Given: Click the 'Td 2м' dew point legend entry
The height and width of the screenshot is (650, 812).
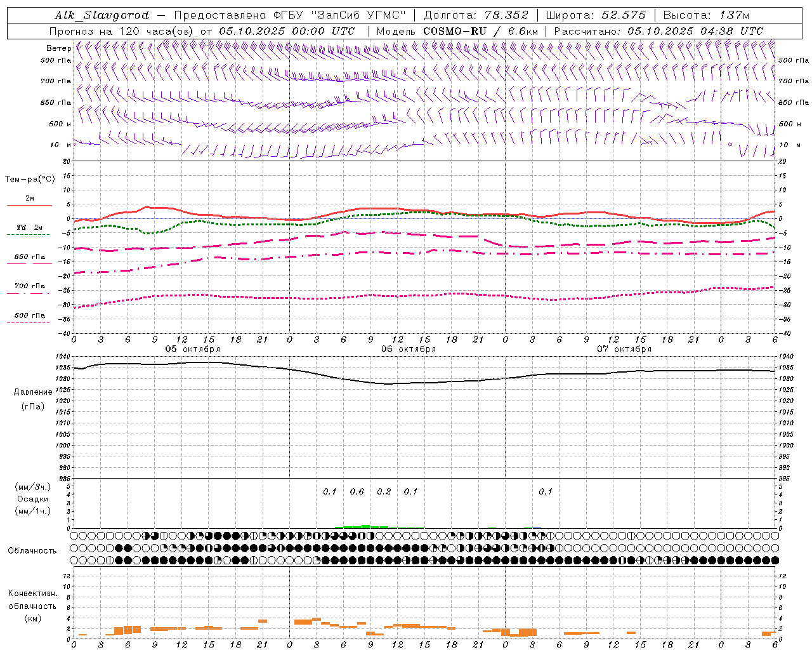Looking at the screenshot, I should click(x=30, y=227).
